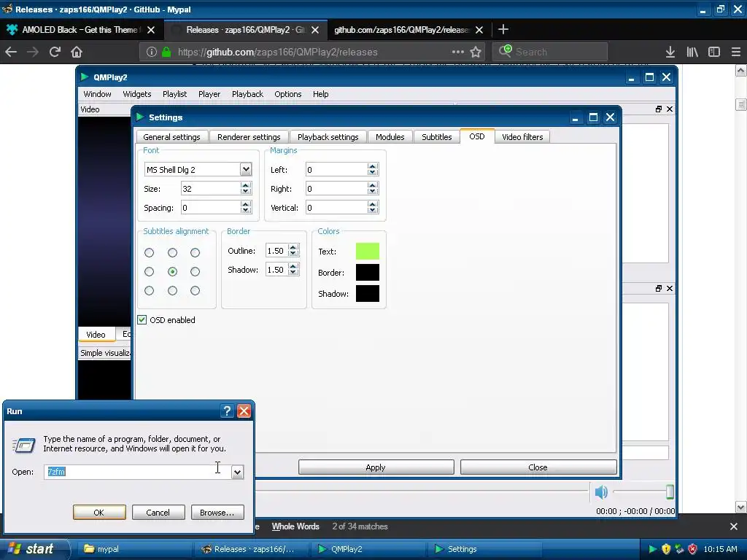The image size is (747, 560).
Task: Open browser home page
Action: pos(77,52)
